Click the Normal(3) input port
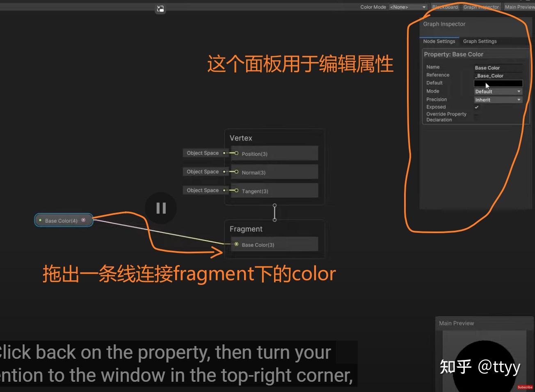The height and width of the screenshot is (392, 535). tap(236, 172)
